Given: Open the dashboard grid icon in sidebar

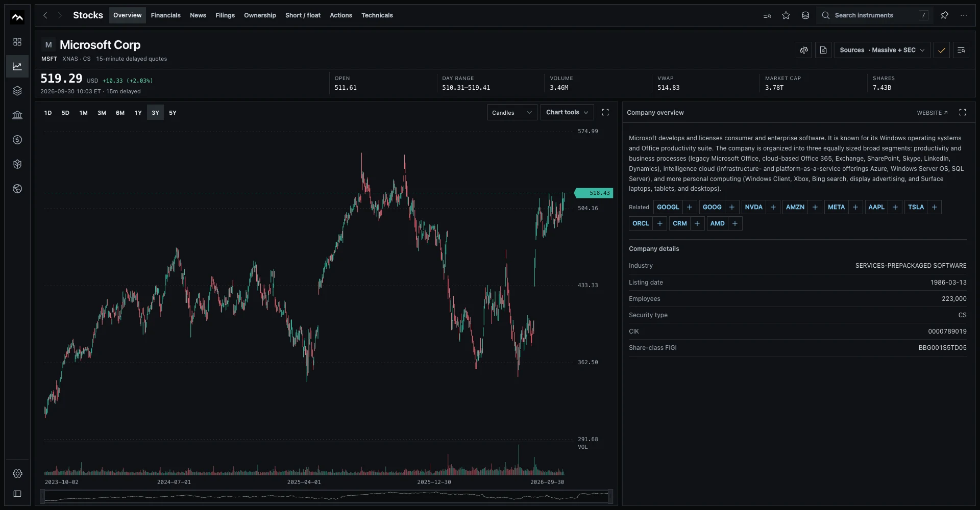Looking at the screenshot, I should pyautogui.click(x=17, y=42).
